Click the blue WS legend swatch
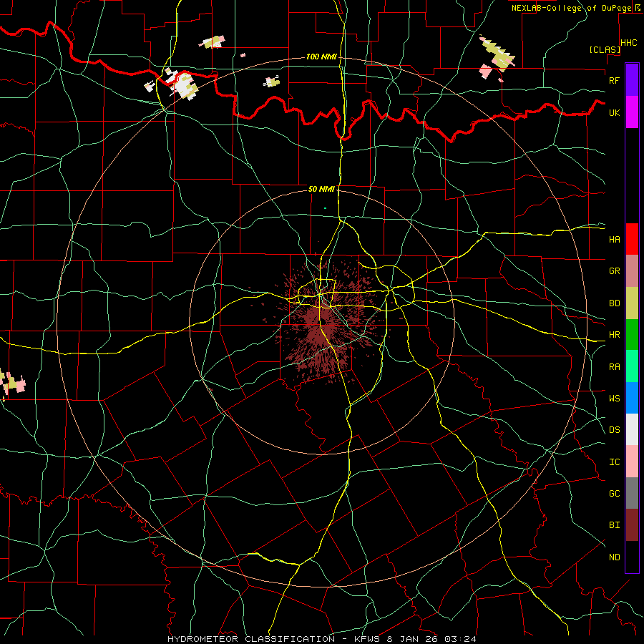The height and width of the screenshot is (644, 644). pyautogui.click(x=632, y=398)
